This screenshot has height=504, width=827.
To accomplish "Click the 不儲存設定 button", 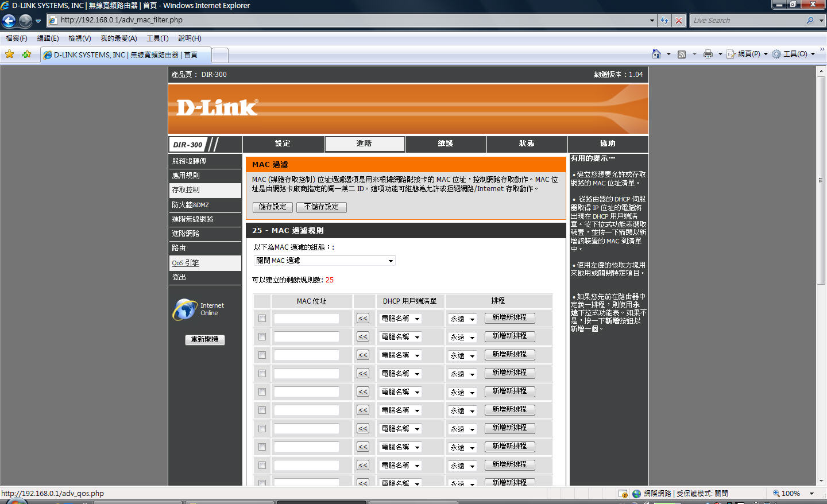I will [x=322, y=207].
